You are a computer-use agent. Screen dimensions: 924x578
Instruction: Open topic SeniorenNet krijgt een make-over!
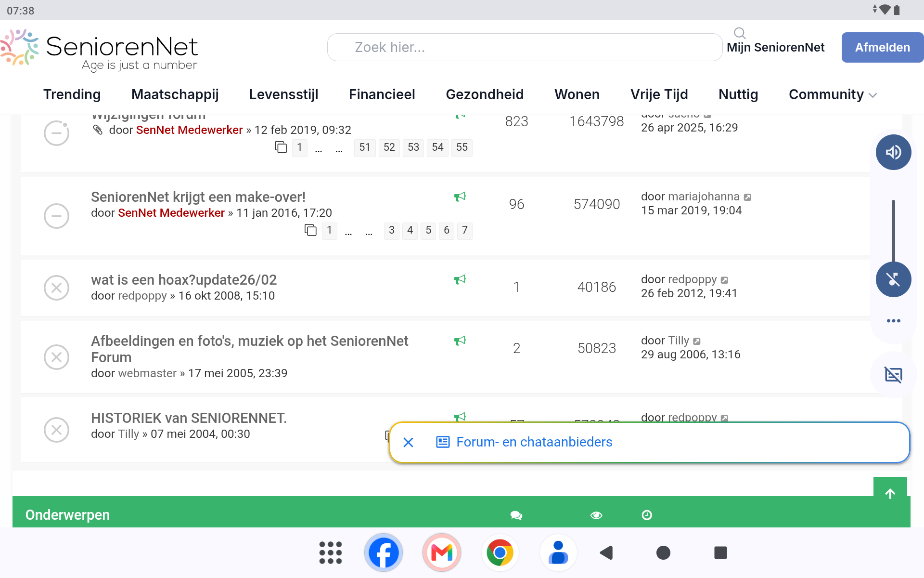(x=198, y=197)
